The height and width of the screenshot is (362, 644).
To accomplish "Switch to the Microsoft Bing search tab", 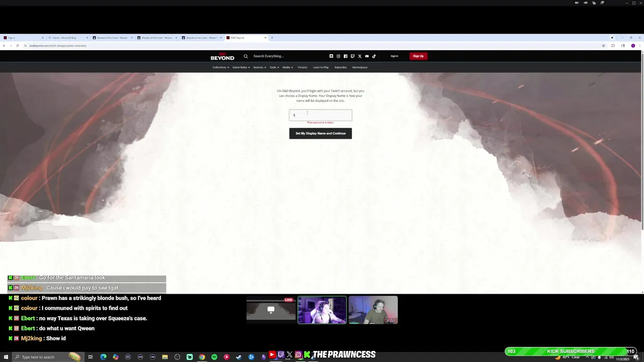I will click(68, 38).
